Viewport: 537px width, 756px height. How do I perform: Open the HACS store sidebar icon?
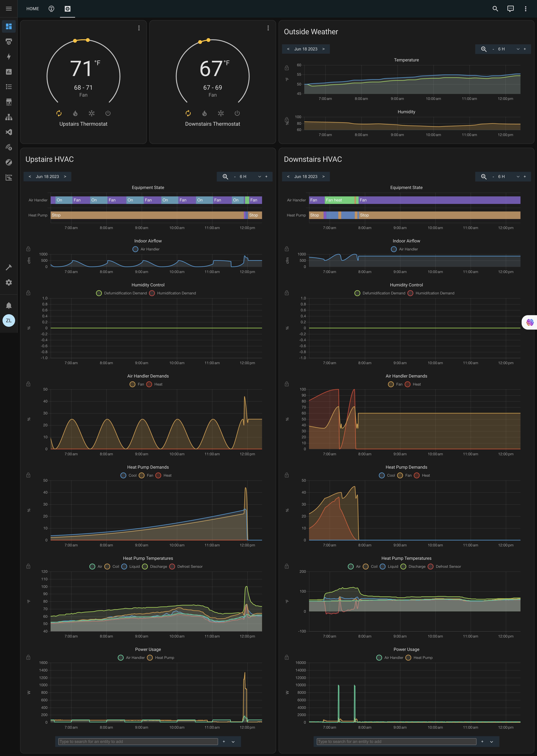(9, 102)
